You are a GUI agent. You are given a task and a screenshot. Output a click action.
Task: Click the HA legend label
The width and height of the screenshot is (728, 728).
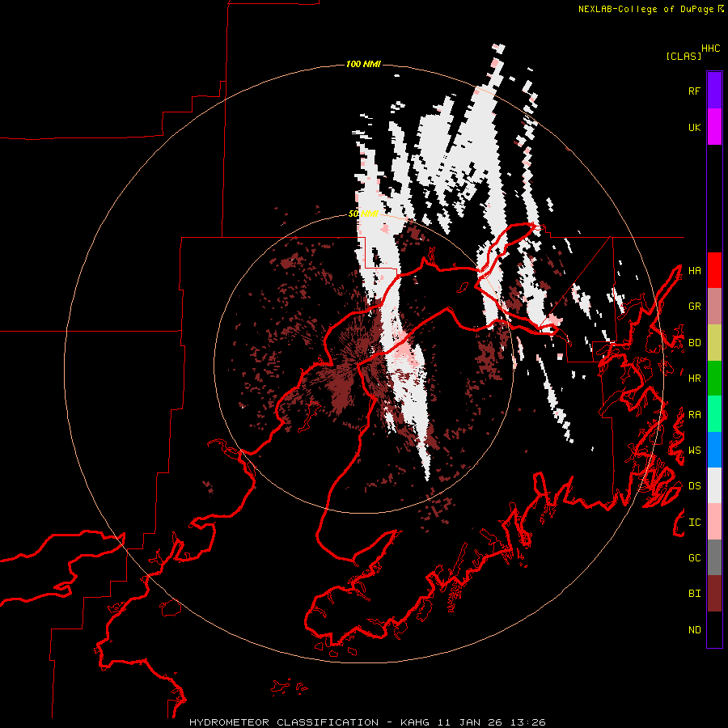tap(694, 270)
